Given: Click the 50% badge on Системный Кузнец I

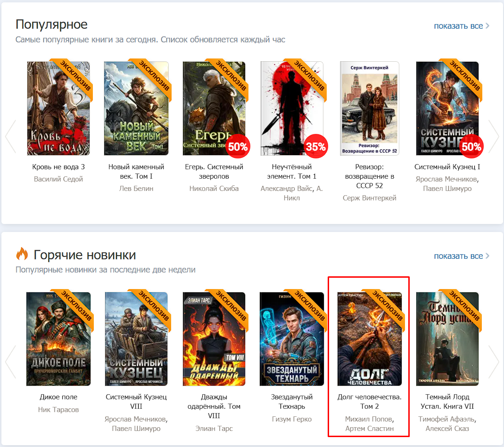Looking at the screenshot, I should point(471,147).
